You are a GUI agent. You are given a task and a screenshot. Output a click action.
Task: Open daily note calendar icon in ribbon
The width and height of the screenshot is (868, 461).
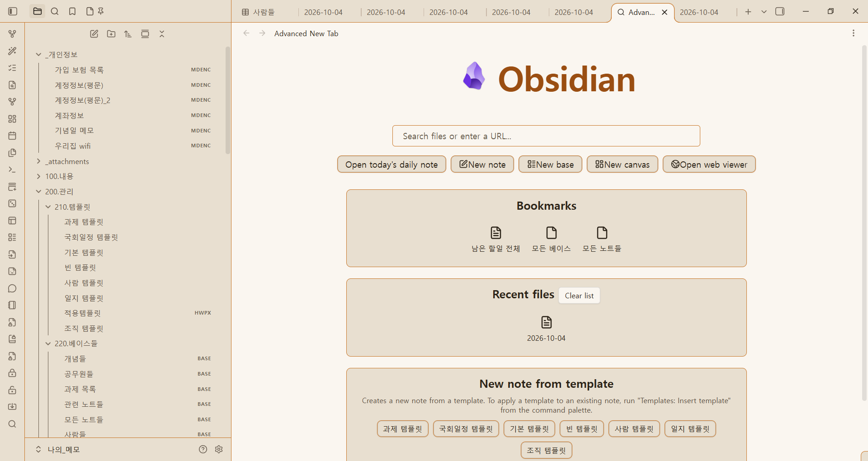pyautogui.click(x=12, y=136)
